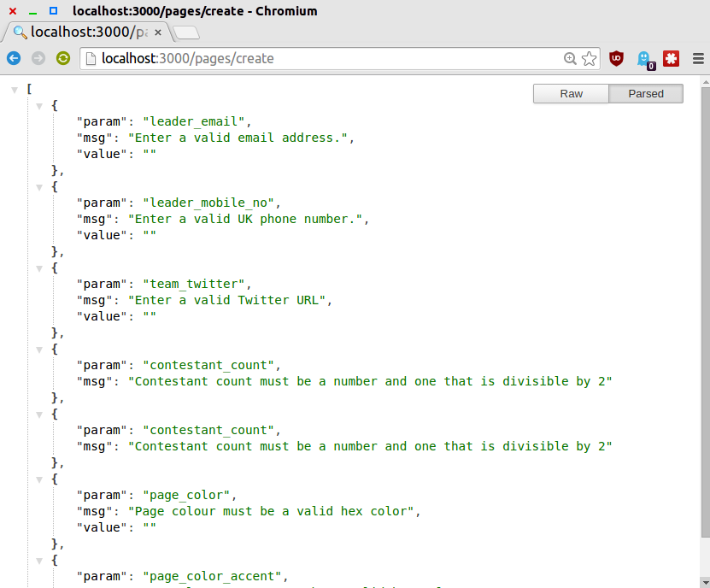
Task: Switch to Parsed JSON view
Action: pyautogui.click(x=646, y=94)
